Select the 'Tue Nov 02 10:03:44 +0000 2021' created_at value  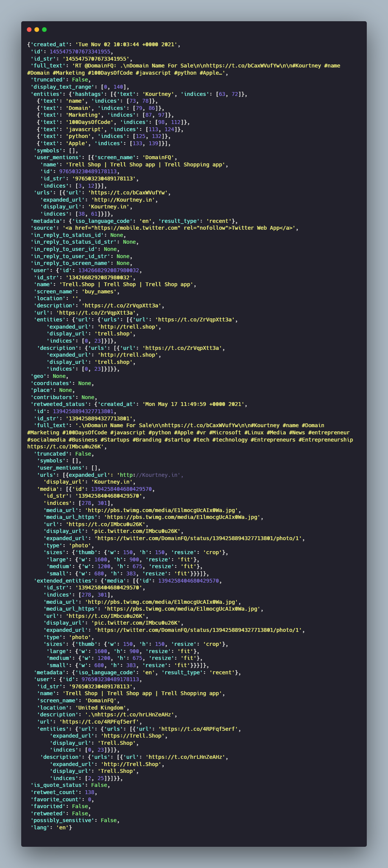point(127,44)
